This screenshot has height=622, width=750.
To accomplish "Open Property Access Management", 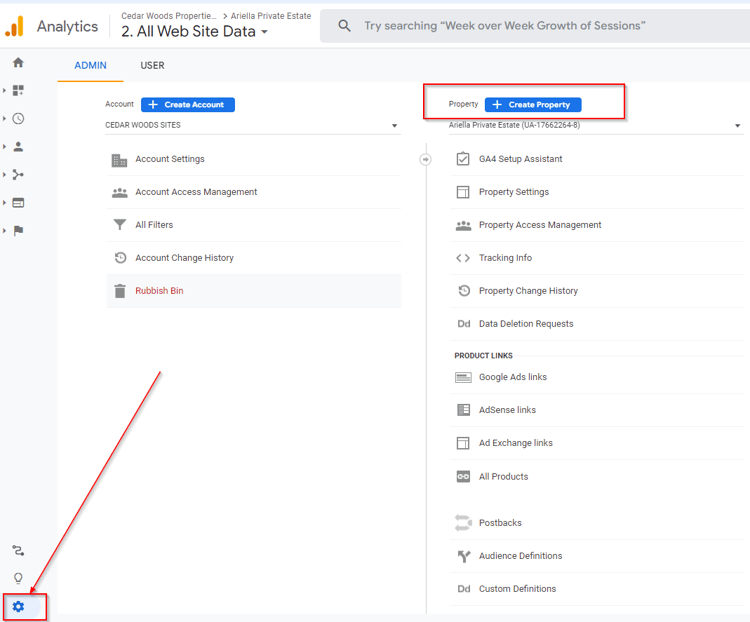I will 597,225.
